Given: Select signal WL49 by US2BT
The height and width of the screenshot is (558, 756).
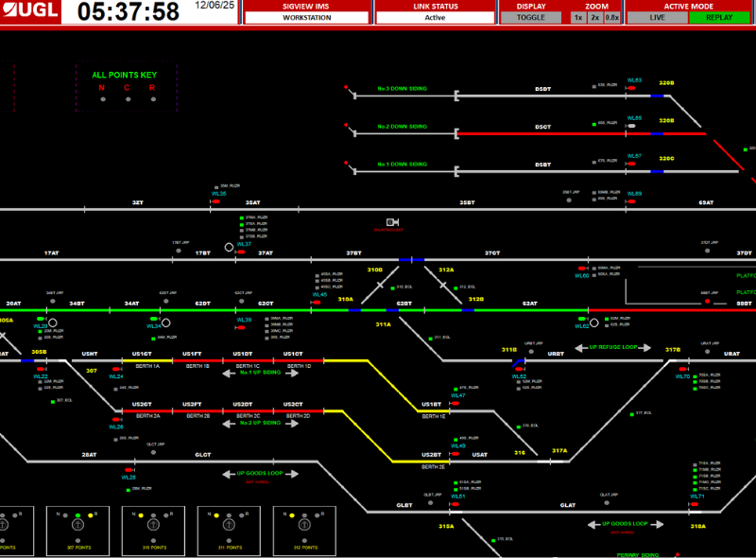Looking at the screenshot, I should tap(455, 453).
